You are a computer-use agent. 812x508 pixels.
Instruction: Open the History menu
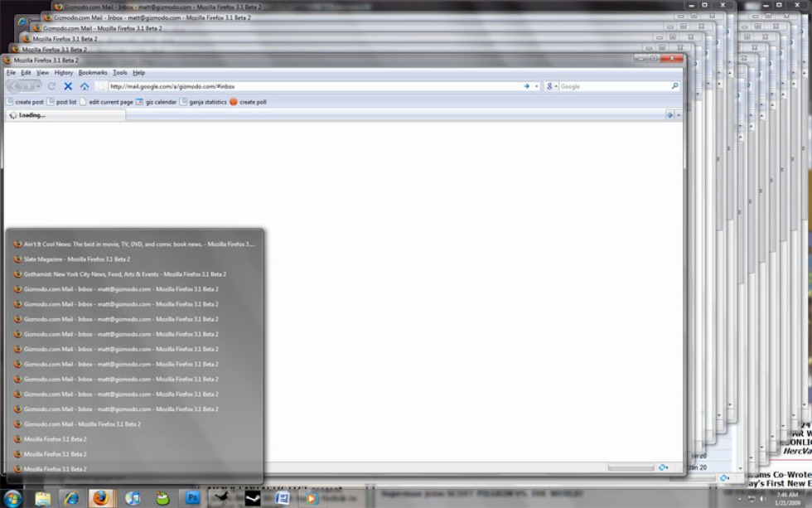tap(64, 72)
